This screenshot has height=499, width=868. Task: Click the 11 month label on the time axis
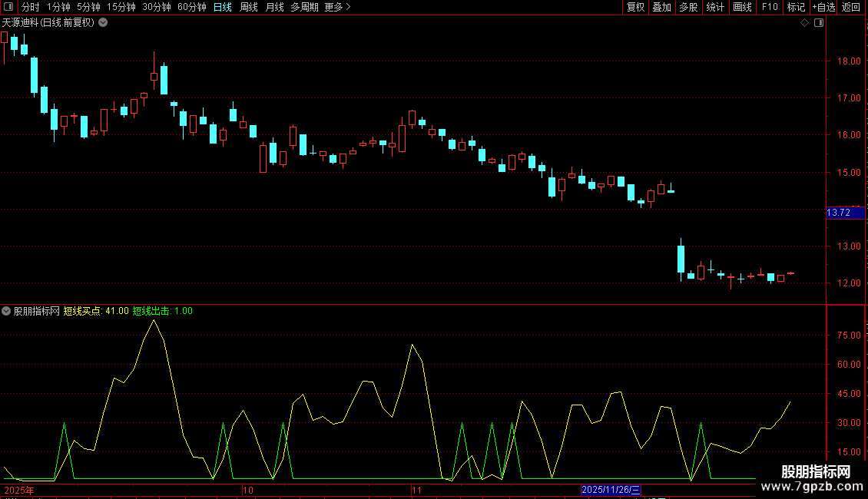coord(416,490)
